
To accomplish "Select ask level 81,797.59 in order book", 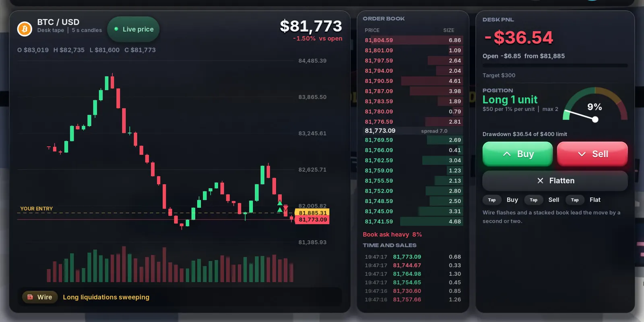I will tap(413, 60).
